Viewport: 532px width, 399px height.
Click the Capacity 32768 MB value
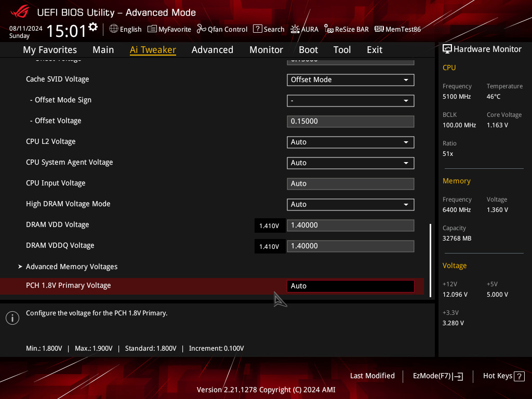(x=457, y=238)
